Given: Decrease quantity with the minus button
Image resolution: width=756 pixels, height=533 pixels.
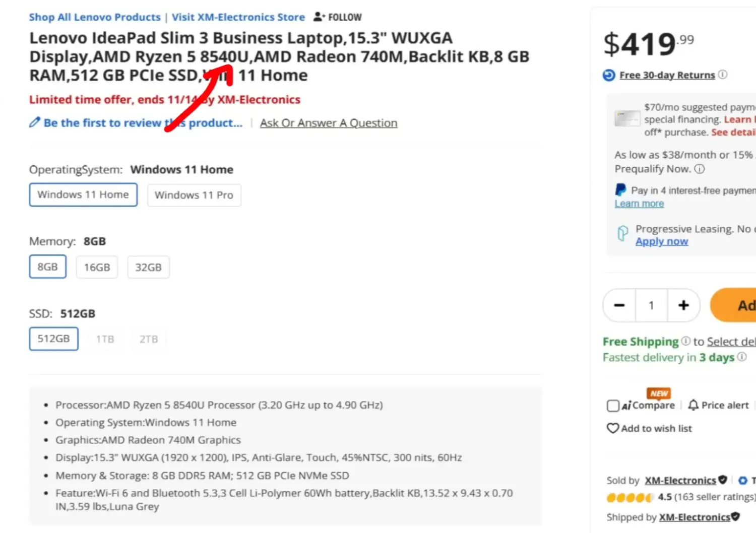Looking at the screenshot, I should click(619, 305).
